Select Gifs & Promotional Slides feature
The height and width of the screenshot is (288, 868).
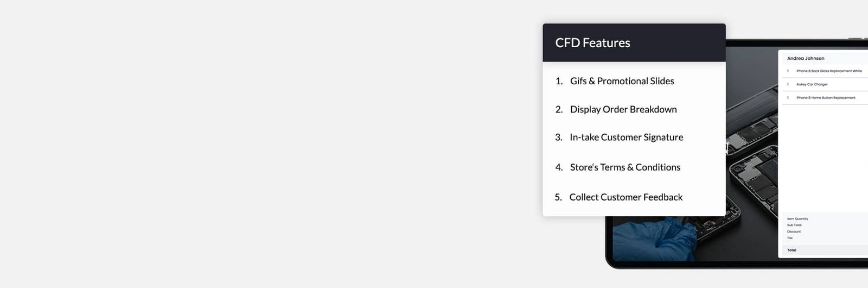[x=622, y=81]
